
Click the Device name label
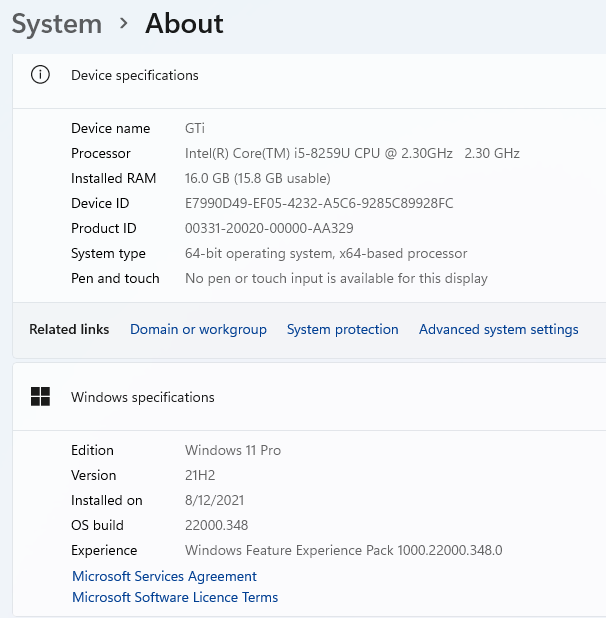(110, 128)
